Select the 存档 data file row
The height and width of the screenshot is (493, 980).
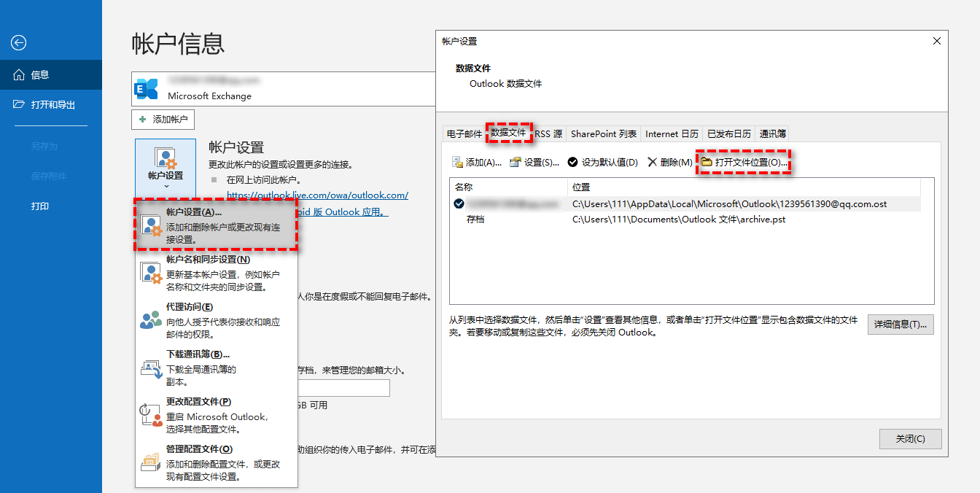[x=685, y=219]
